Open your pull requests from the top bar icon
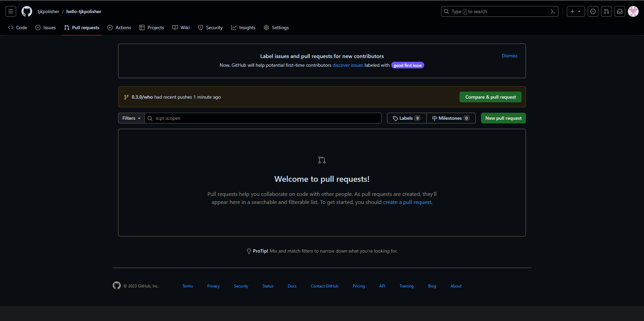644x321 pixels. point(606,11)
